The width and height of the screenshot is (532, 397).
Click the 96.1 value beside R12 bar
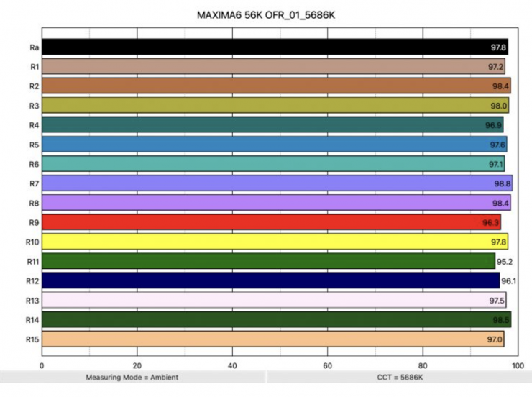click(509, 281)
